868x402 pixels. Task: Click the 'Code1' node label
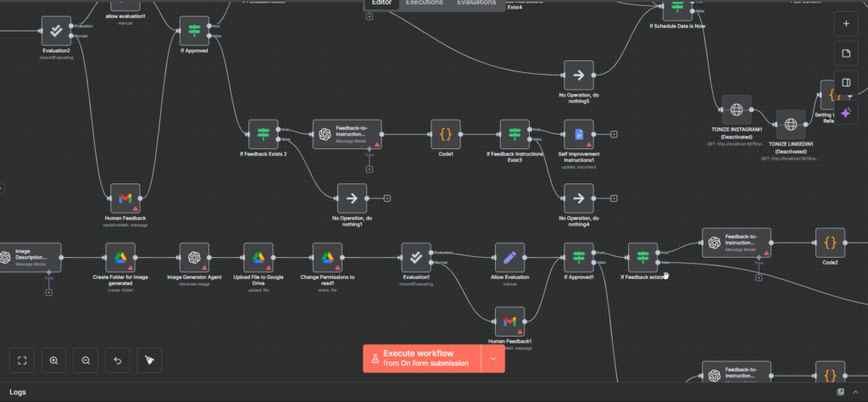(x=446, y=154)
